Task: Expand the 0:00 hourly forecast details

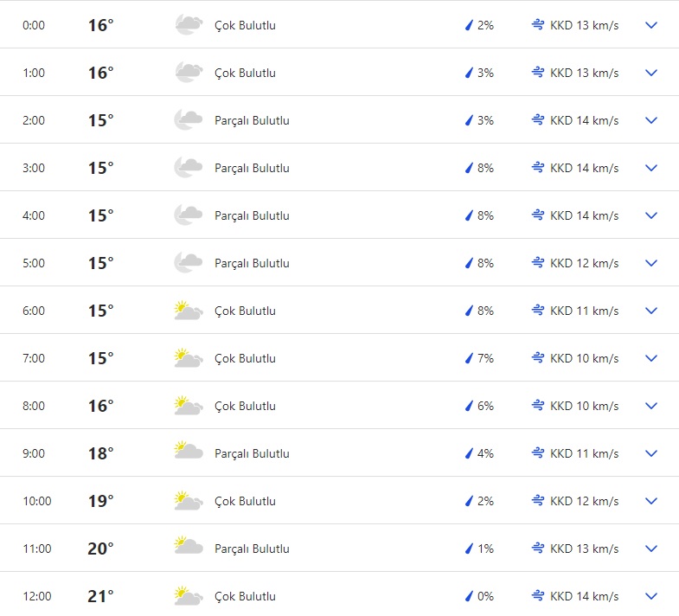Action: pos(651,25)
